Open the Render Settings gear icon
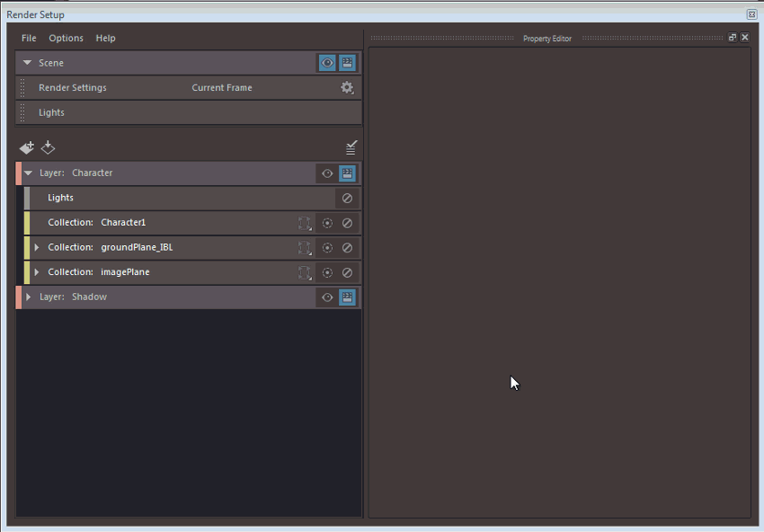Screen dimensions: 764x532 click(347, 87)
